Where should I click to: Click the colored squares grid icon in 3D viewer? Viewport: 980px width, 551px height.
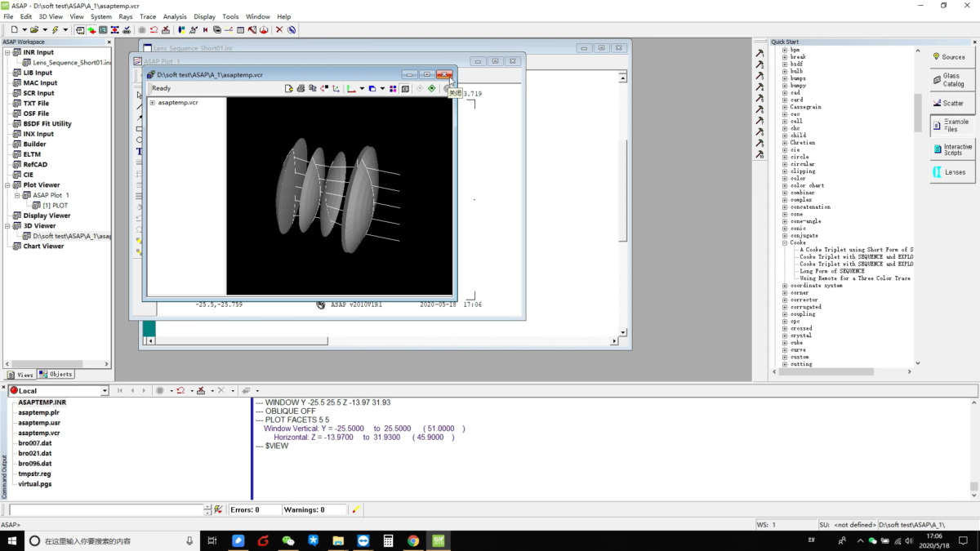point(393,88)
